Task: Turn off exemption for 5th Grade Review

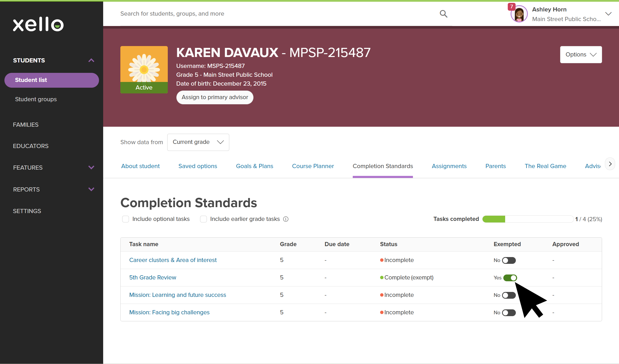Action: [x=510, y=278]
